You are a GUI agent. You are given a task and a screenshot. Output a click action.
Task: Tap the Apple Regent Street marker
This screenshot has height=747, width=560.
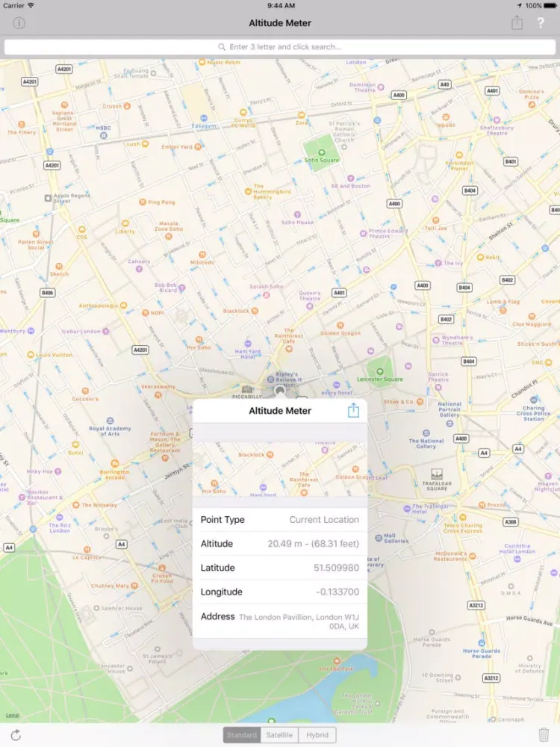[x=48, y=198]
